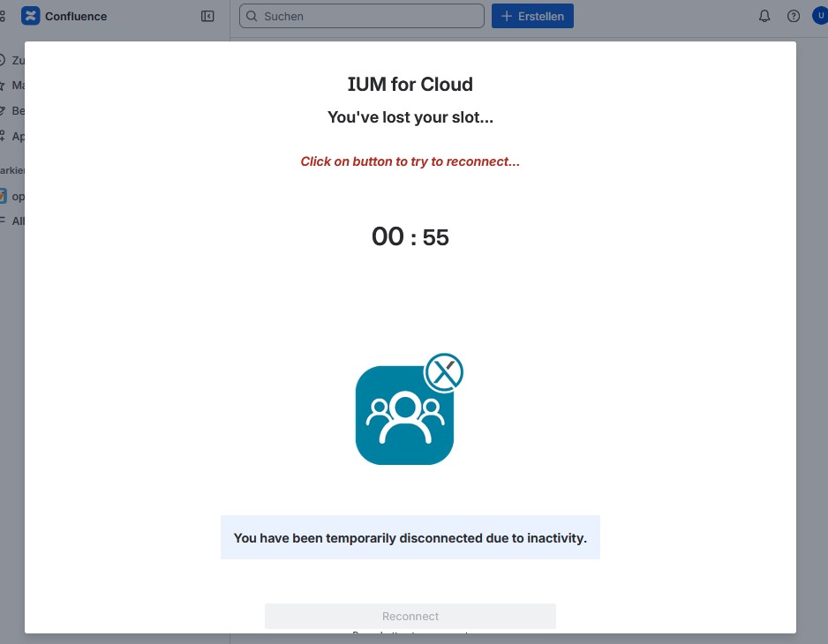Viewport: 828px width, 644px height.
Task: Click the plus icon in Erstellen
Action: 507,17
